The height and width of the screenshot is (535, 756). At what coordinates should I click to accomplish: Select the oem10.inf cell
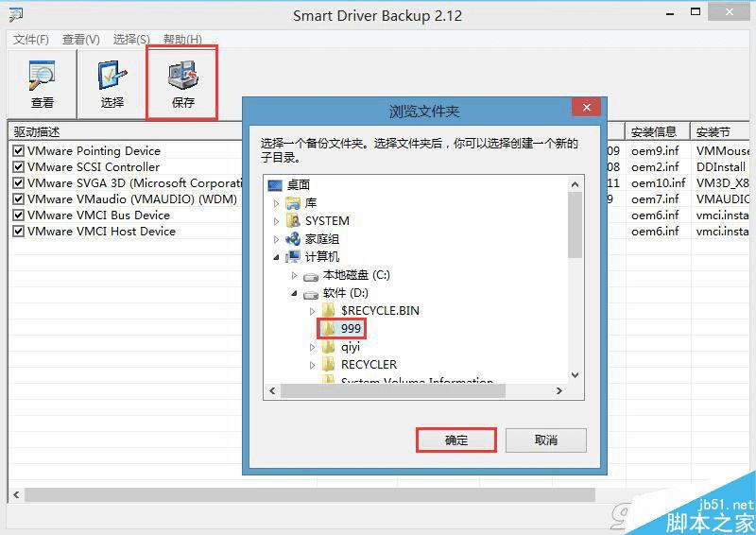coord(658,183)
